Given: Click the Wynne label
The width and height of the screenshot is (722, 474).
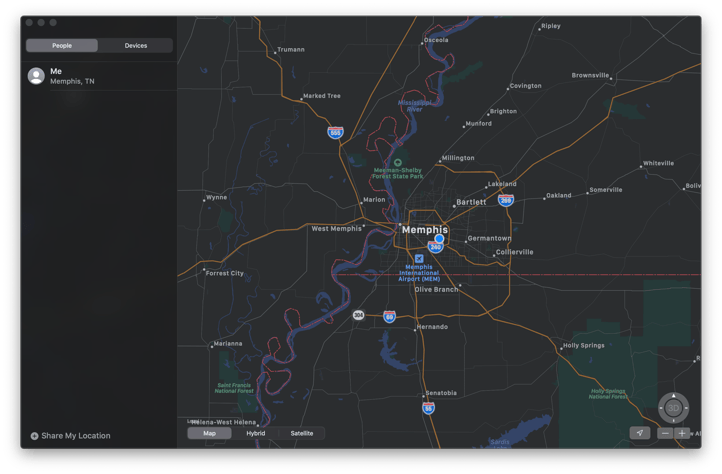Looking at the screenshot, I should tap(216, 197).
